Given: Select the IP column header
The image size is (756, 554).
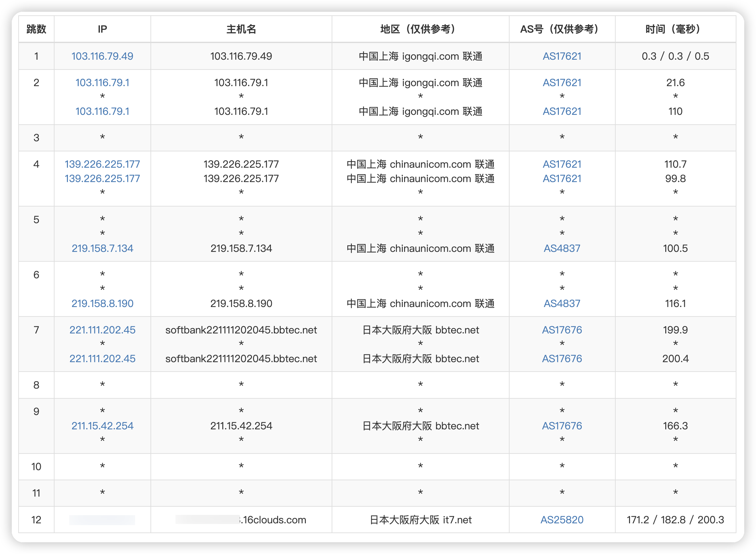Looking at the screenshot, I should point(102,29).
